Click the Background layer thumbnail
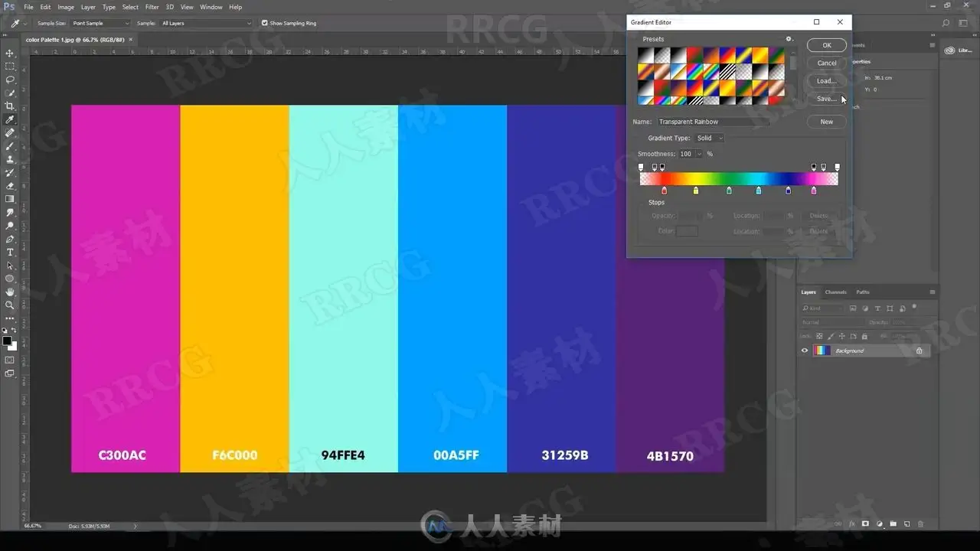 822,350
